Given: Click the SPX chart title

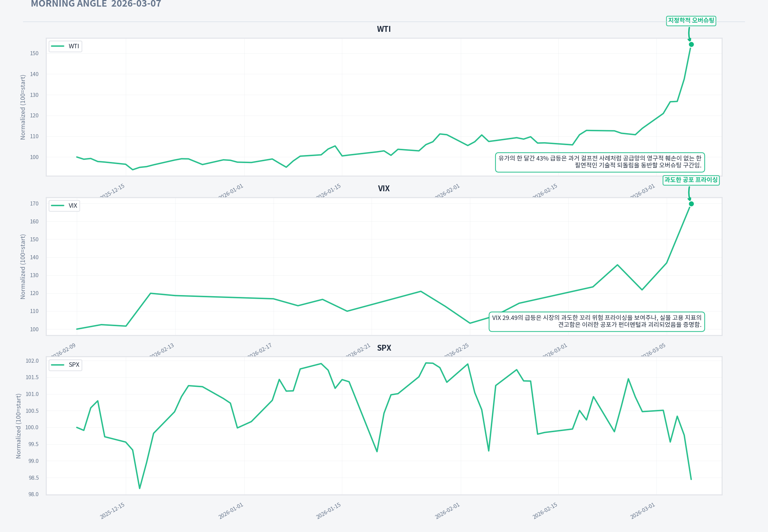Looking at the screenshot, I should pyautogui.click(x=384, y=348).
